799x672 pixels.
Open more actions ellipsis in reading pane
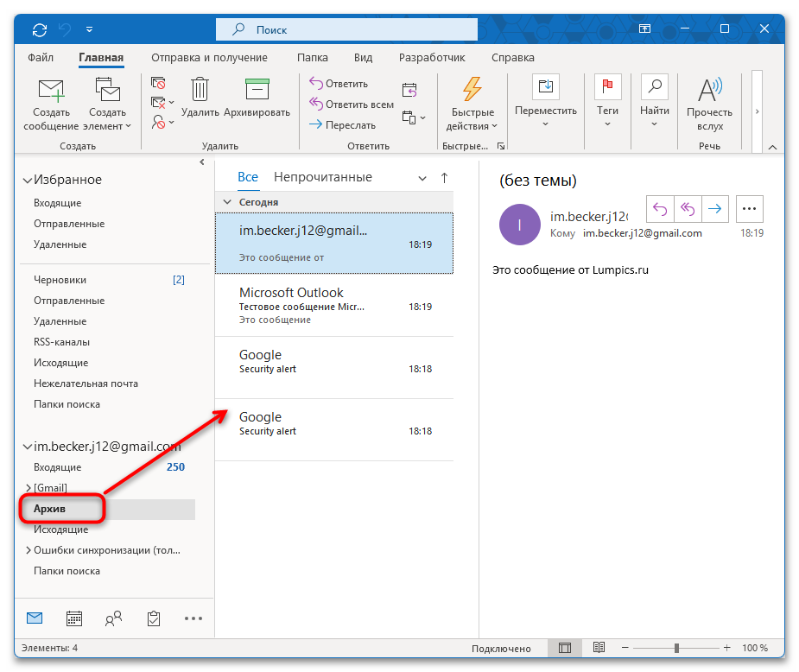(749, 208)
